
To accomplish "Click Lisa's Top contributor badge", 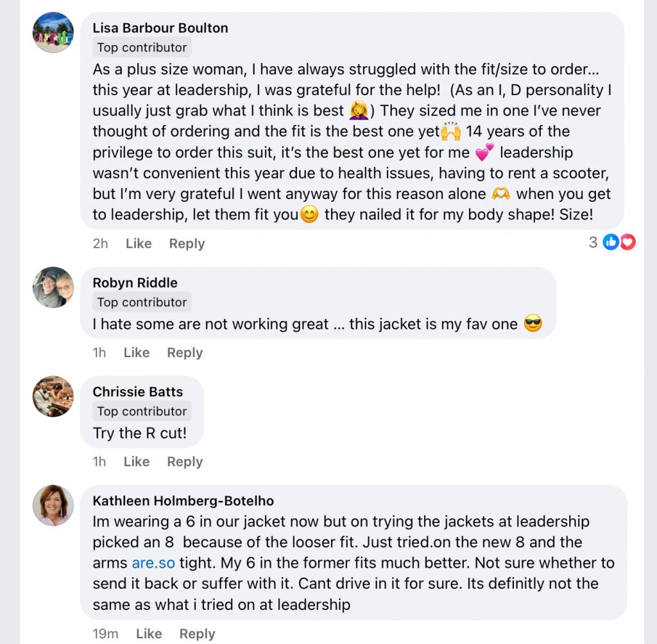I will 141,47.
